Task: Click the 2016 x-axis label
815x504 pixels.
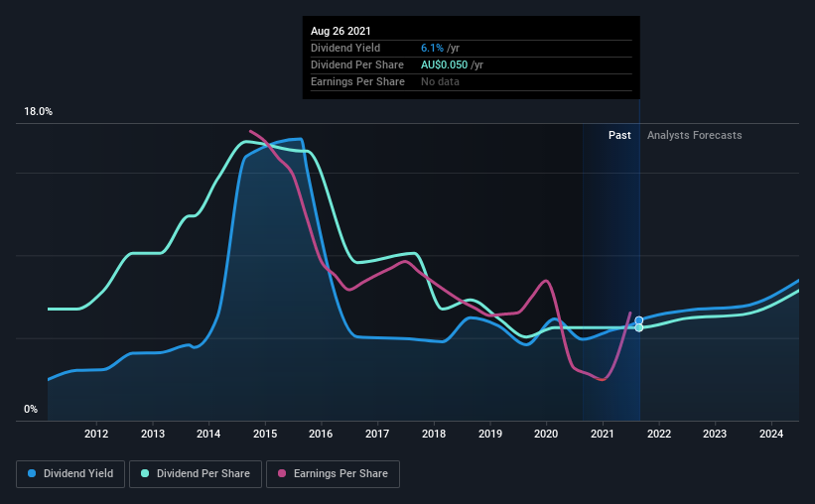Action: pyautogui.click(x=321, y=434)
